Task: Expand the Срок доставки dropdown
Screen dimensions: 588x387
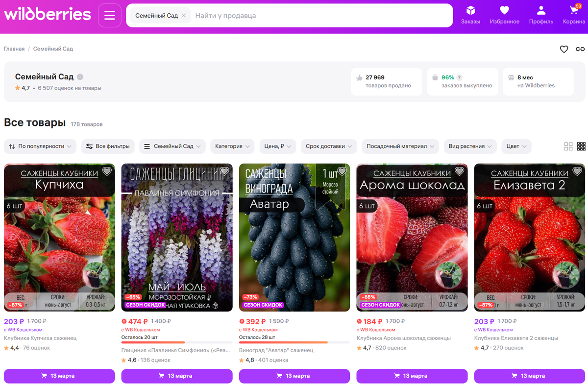Action: point(330,146)
